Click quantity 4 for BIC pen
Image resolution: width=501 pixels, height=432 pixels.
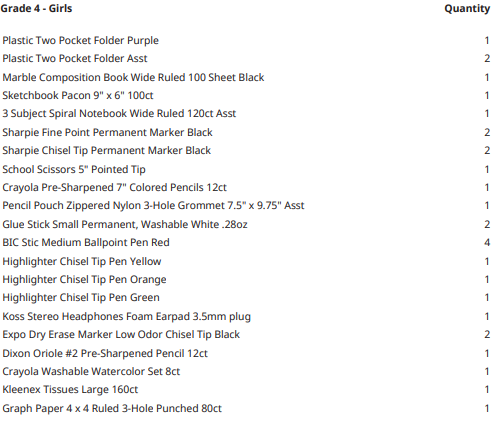[487, 243]
